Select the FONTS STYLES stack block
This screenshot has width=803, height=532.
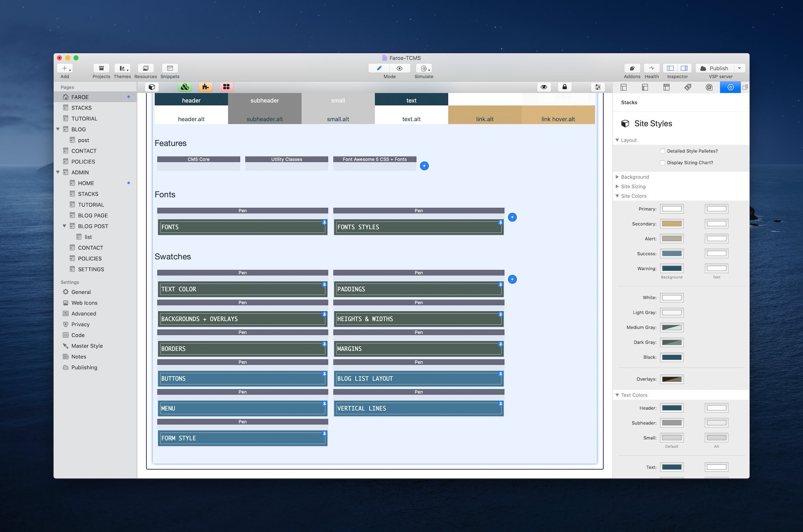click(x=418, y=227)
